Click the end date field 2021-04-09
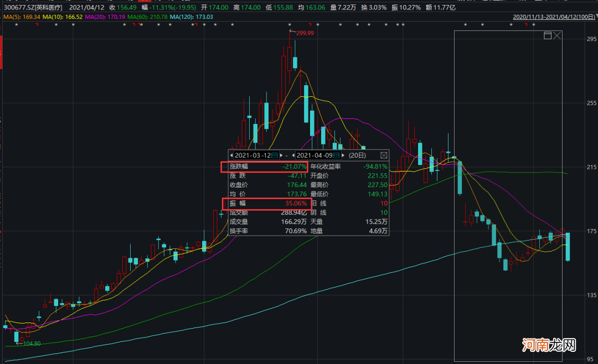Viewport: 598px width, 364px height. (x=315, y=155)
